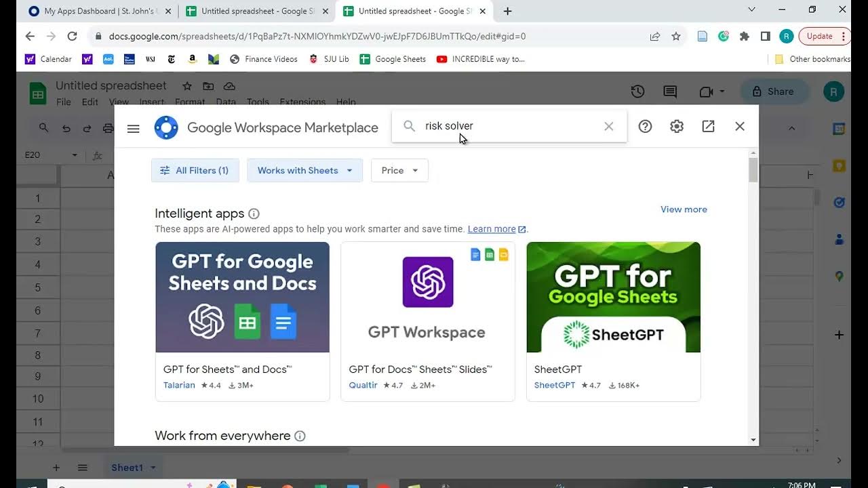Click the Google Workspace Marketplace logo

pos(166,127)
